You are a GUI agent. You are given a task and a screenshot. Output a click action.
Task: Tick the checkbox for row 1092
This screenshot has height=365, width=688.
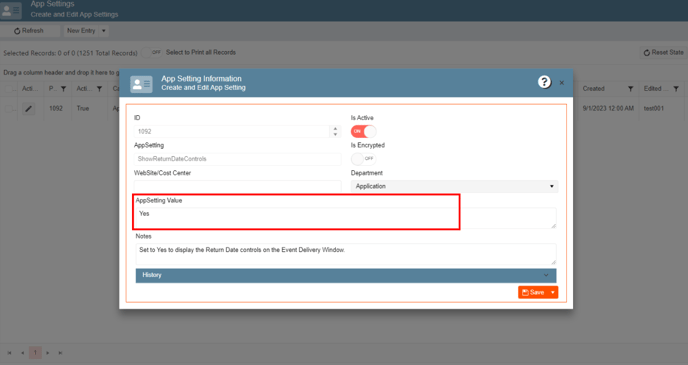click(x=8, y=108)
